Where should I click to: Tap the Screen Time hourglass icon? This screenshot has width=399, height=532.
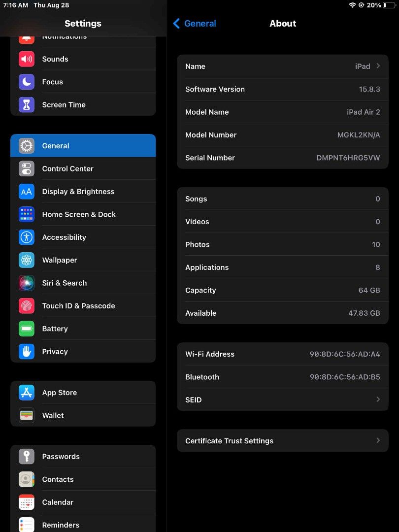[27, 105]
